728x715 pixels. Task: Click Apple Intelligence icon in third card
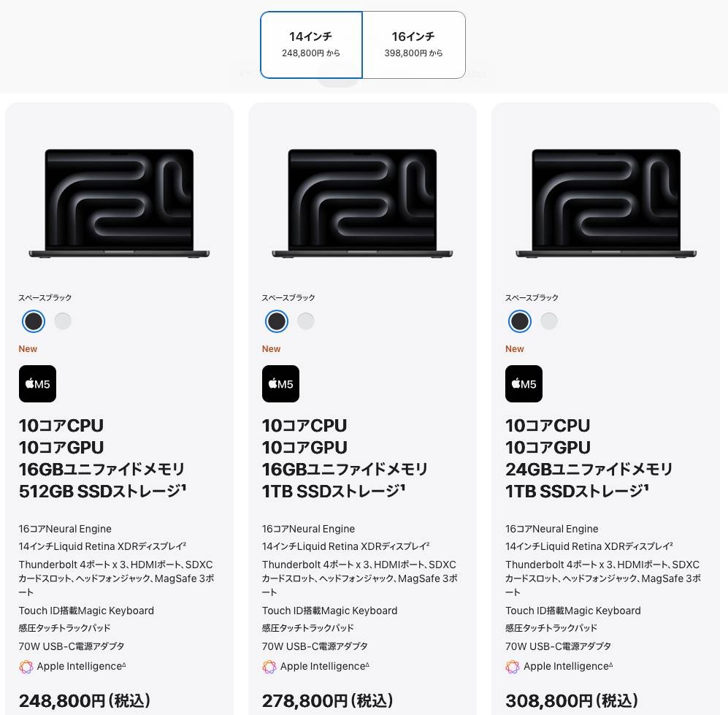pos(513,667)
